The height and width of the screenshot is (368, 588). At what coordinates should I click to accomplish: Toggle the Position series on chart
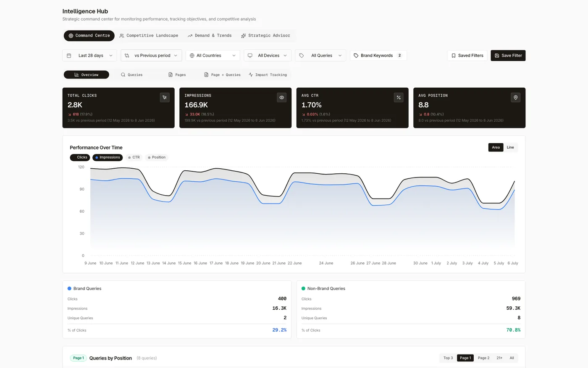[157, 157]
